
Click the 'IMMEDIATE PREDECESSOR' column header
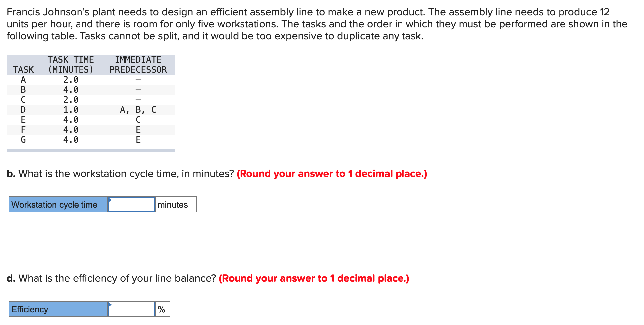point(138,65)
